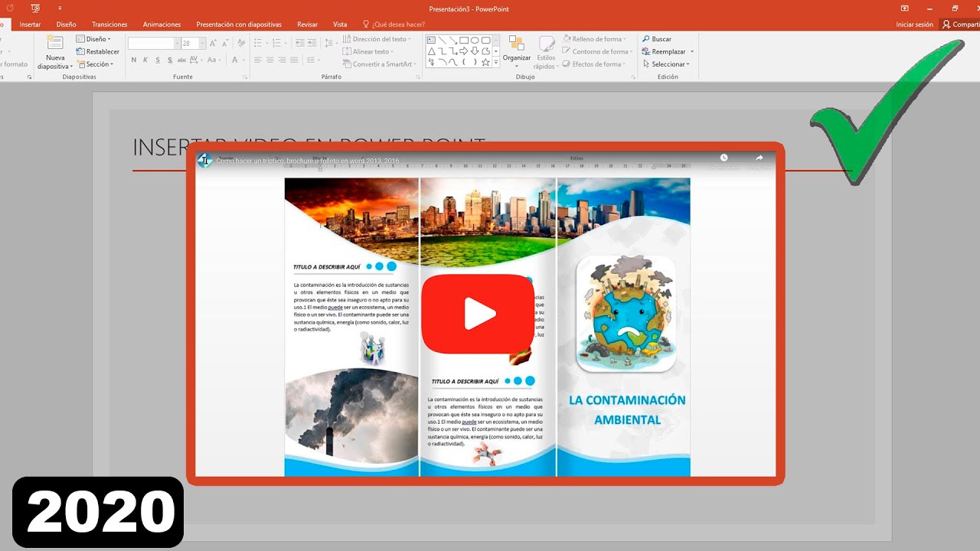Play the embedded YouTube video
The width and height of the screenshot is (980, 551).
[x=479, y=313]
